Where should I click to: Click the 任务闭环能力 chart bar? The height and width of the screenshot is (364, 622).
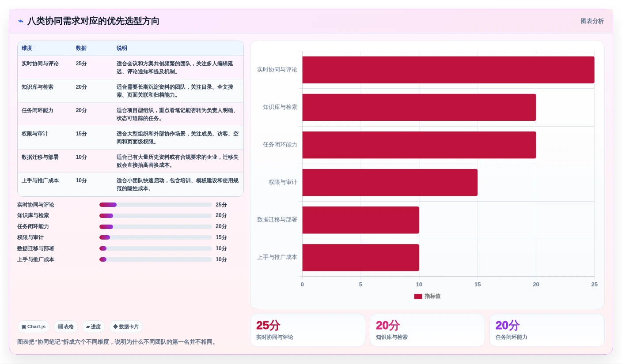(x=419, y=145)
